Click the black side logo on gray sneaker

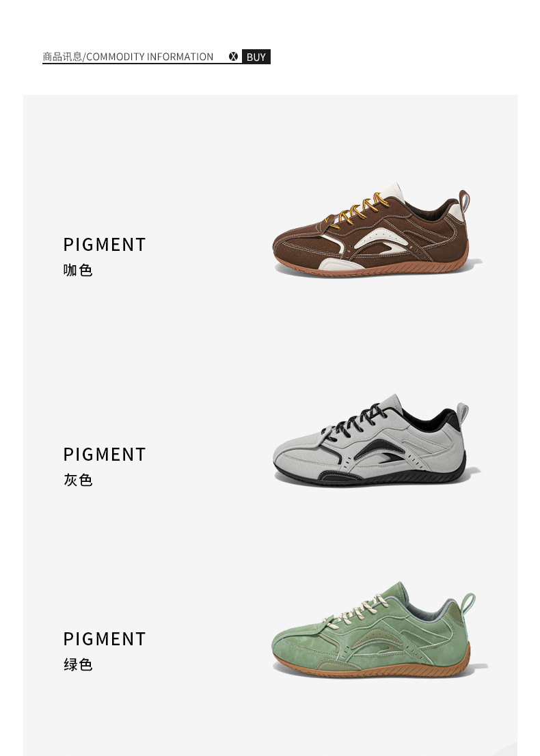[x=380, y=451]
